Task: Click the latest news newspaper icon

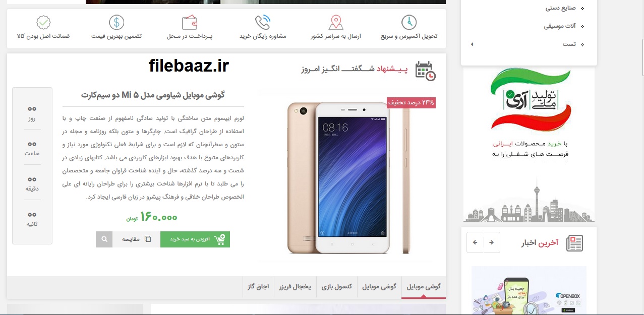Action: click(574, 243)
